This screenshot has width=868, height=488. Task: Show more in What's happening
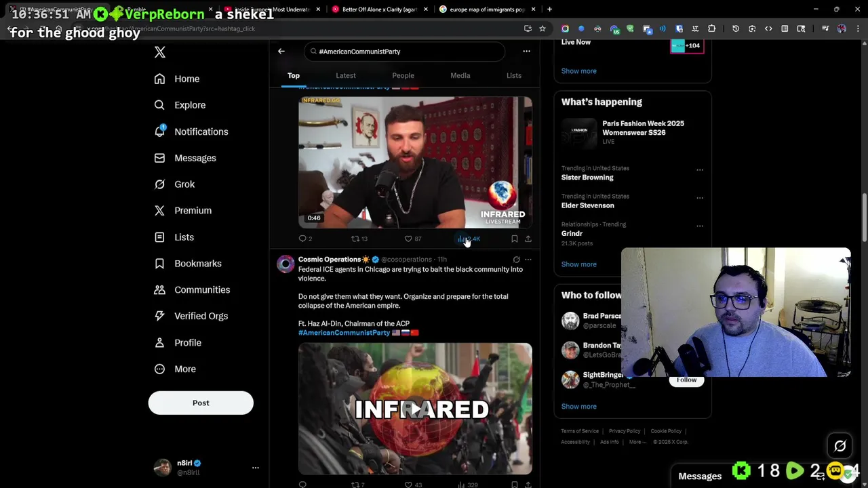click(579, 264)
